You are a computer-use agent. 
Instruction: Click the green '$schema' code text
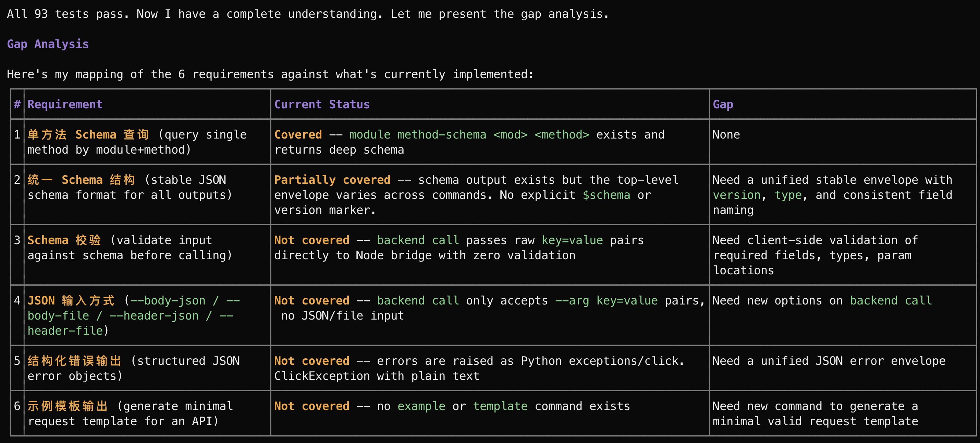pos(607,195)
